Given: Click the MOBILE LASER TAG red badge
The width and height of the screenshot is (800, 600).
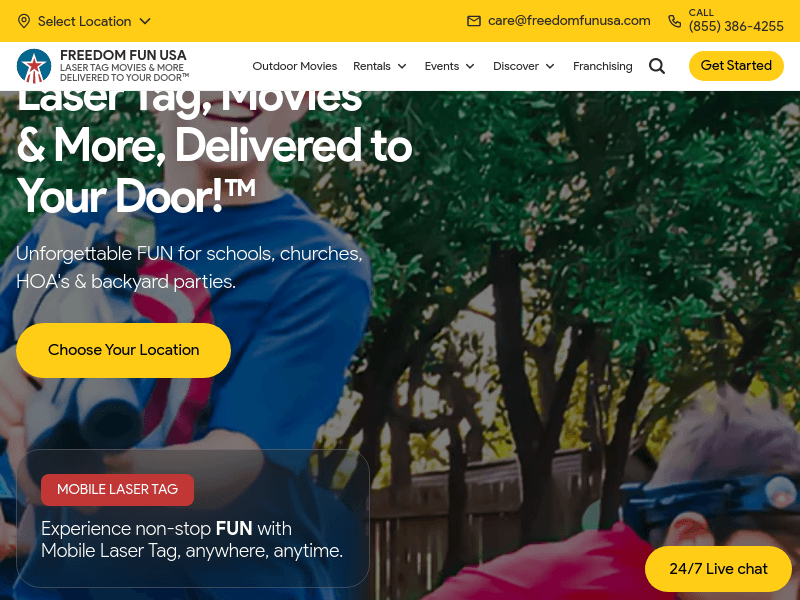Looking at the screenshot, I should [117, 489].
